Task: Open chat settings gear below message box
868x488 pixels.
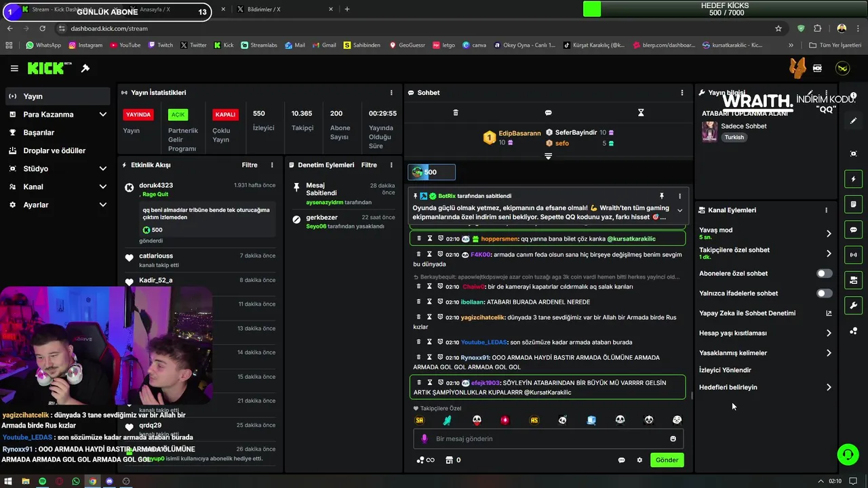Action: point(639,460)
